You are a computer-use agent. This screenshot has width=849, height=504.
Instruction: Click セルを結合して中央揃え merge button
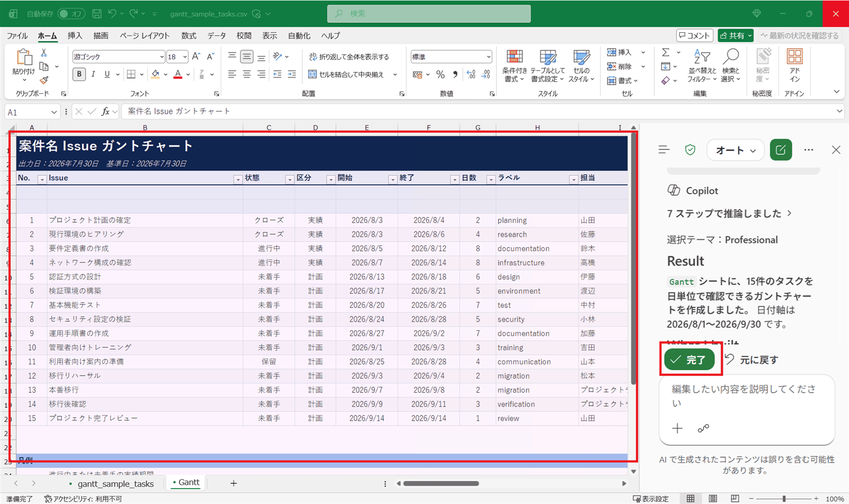tap(346, 74)
